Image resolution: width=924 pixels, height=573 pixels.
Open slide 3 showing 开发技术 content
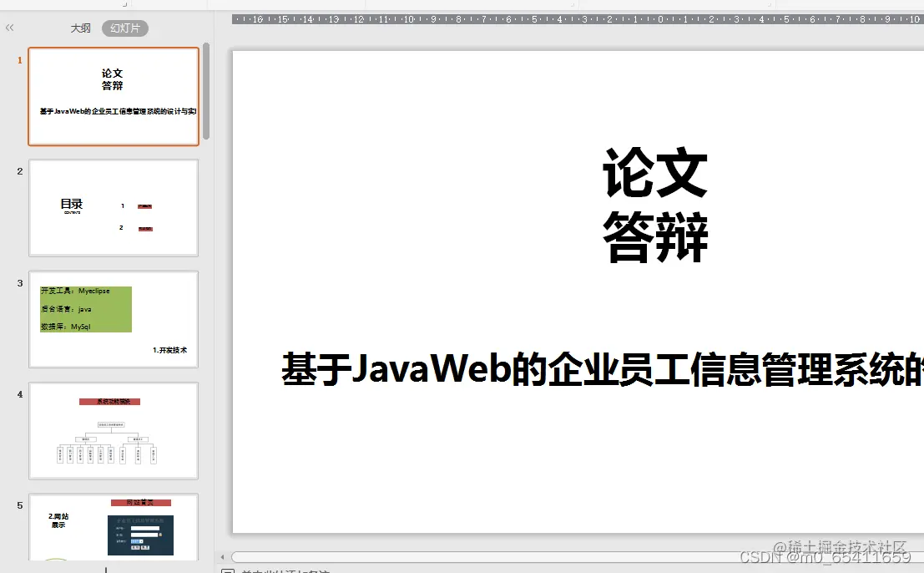pos(113,319)
